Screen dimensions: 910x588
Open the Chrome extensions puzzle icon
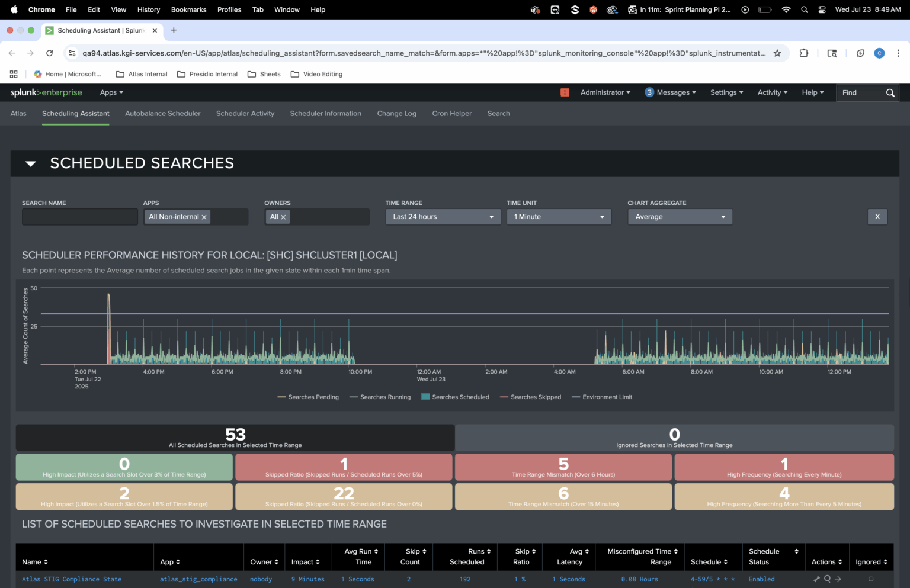click(x=804, y=53)
